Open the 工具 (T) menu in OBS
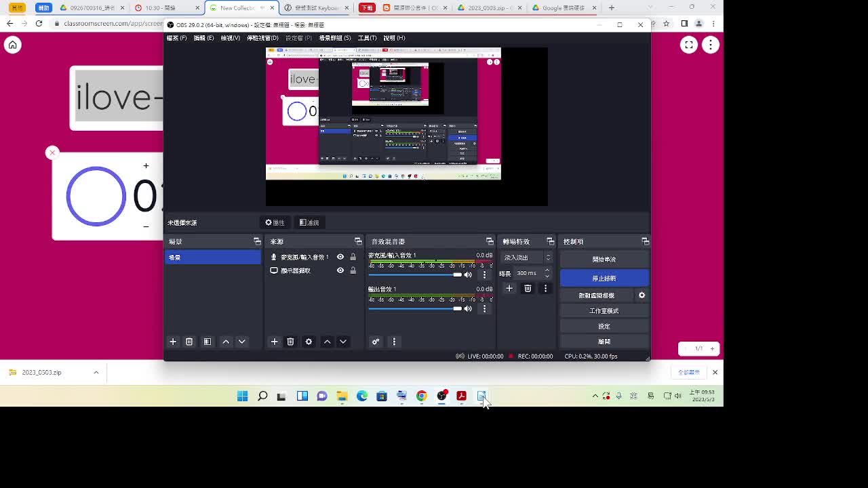 [x=367, y=38]
